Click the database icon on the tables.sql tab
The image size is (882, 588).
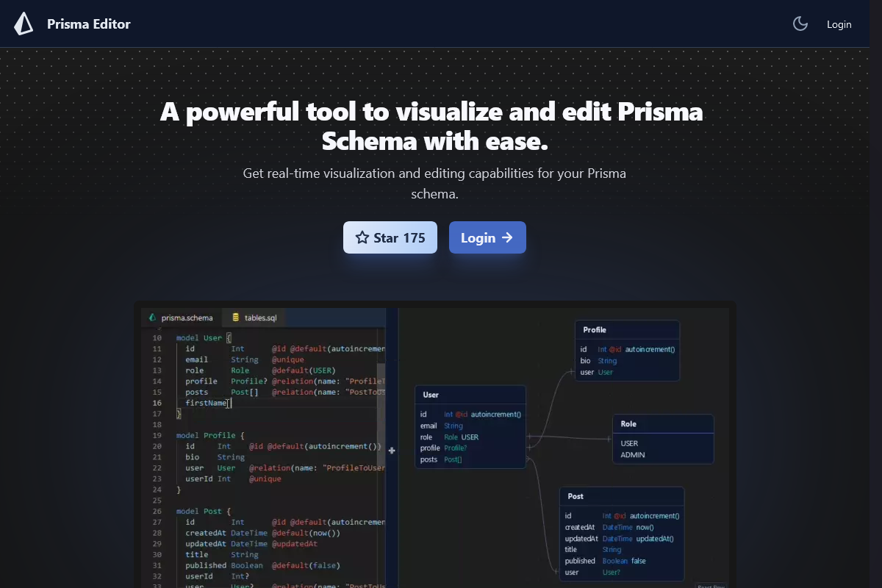(234, 317)
